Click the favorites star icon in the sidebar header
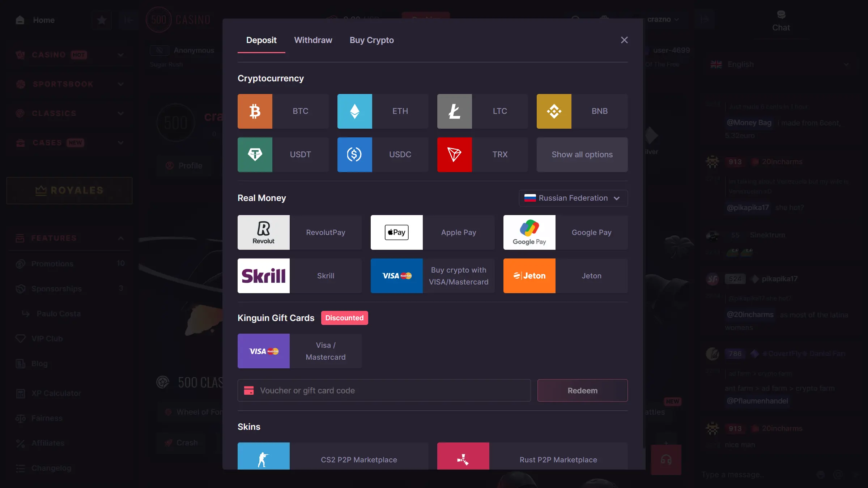 coord(102,20)
